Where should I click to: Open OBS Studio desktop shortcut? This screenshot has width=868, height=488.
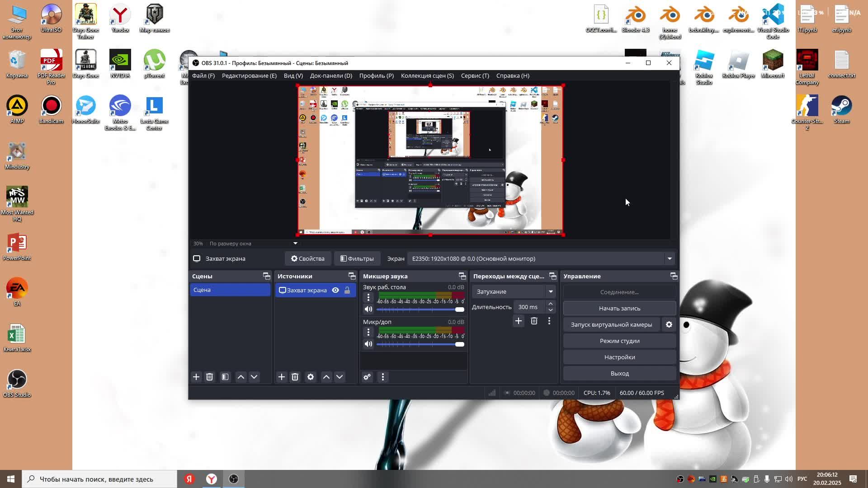[x=17, y=384]
